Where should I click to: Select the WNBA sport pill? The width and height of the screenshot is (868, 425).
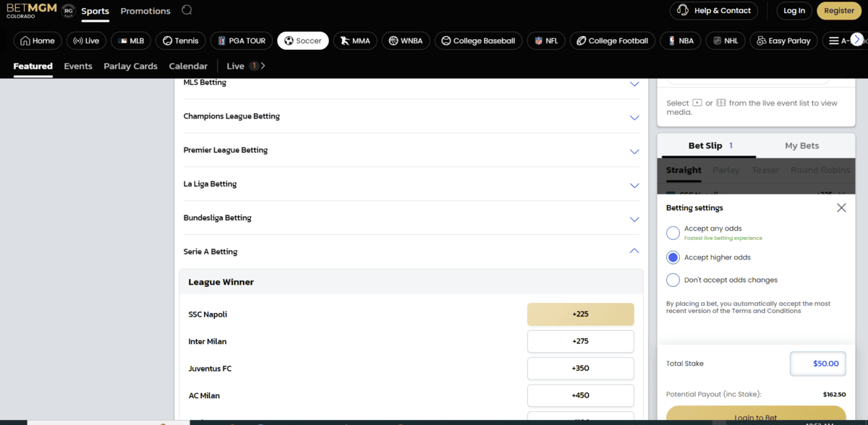click(407, 40)
